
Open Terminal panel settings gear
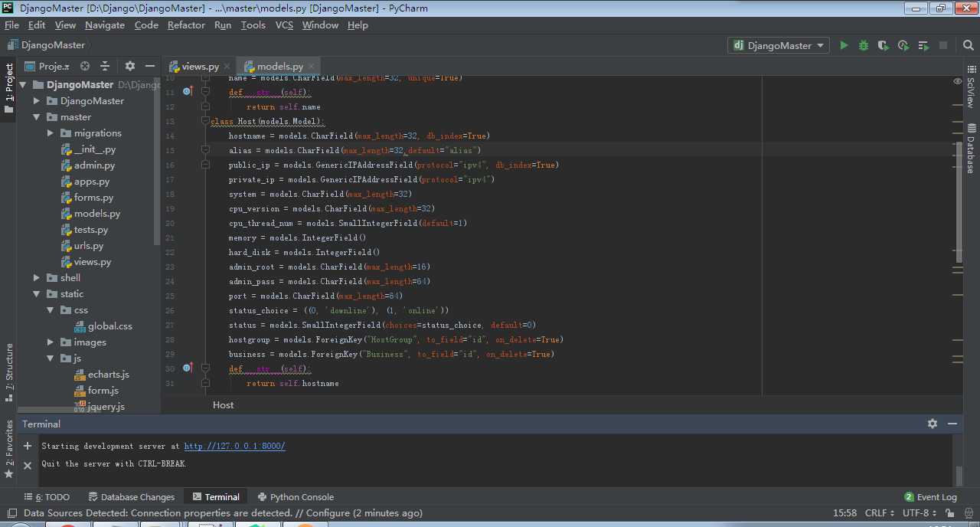pos(933,424)
